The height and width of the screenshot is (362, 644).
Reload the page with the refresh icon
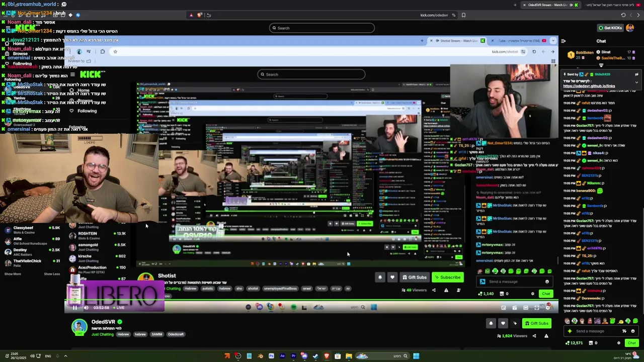click(x=623, y=15)
